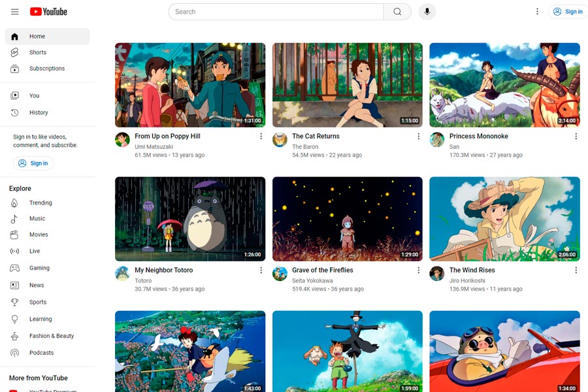
Task: Open From Up on Poppy Hill title link
Action: 167,136
